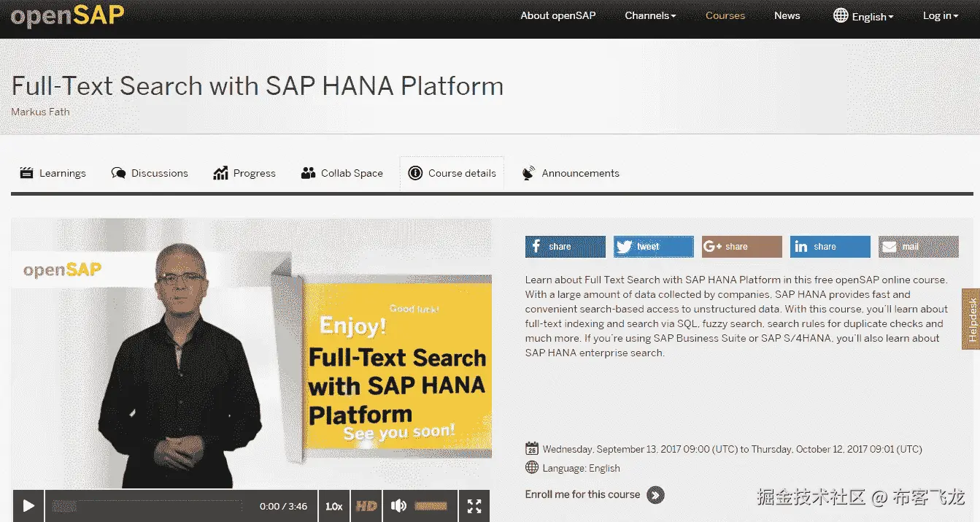Toggle HD video quality
The image size is (980, 522).
366,506
